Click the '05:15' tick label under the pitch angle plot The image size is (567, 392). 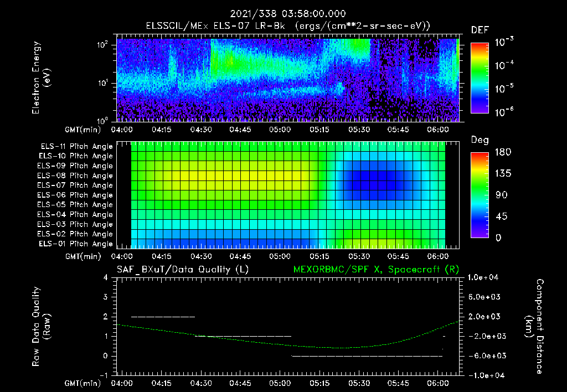(319, 256)
